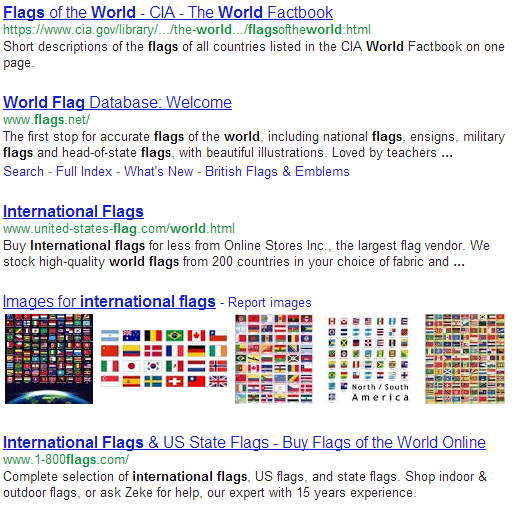Open the white-background flag grid thumbnail
Viewport: 522px width, 516px height.
tap(164, 358)
